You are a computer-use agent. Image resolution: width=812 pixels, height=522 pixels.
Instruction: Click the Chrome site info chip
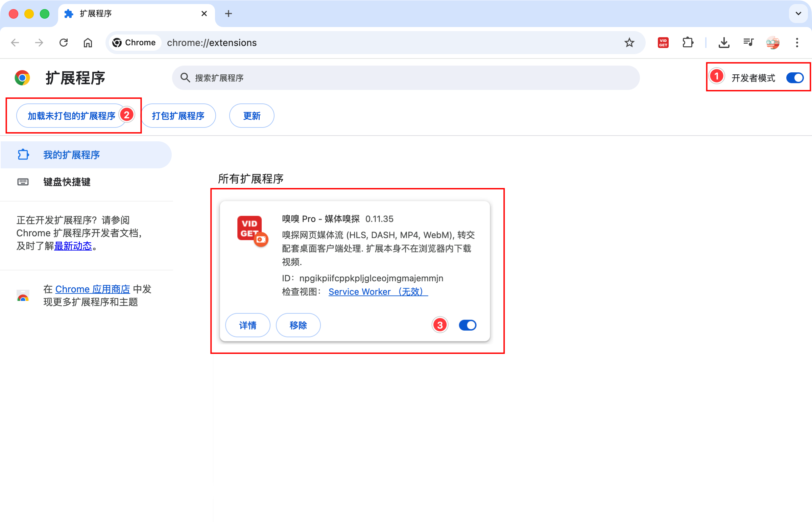pos(134,43)
